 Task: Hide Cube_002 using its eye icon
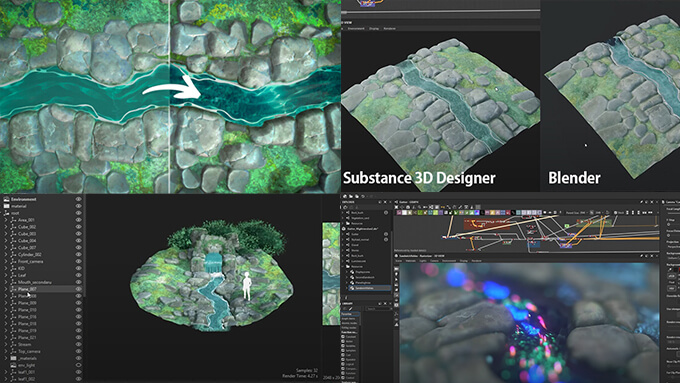(78, 226)
